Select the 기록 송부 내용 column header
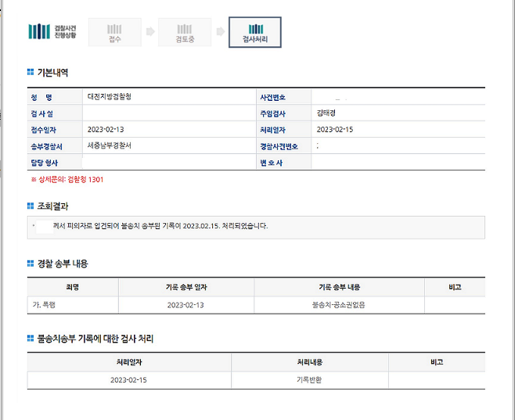This screenshot has height=420, width=515. tap(339, 287)
